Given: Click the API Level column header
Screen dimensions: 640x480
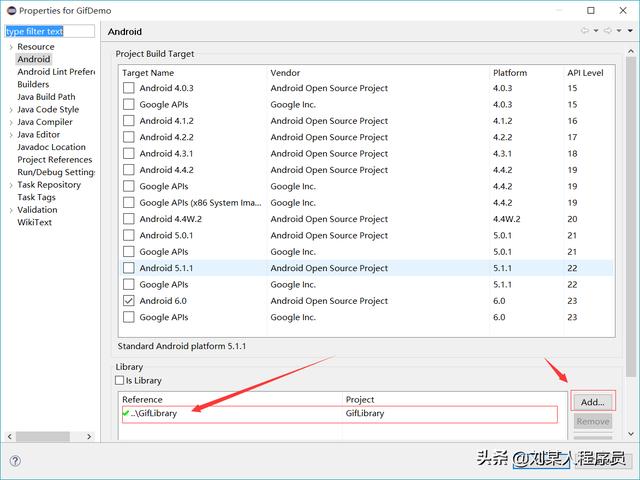Looking at the screenshot, I should coord(585,73).
